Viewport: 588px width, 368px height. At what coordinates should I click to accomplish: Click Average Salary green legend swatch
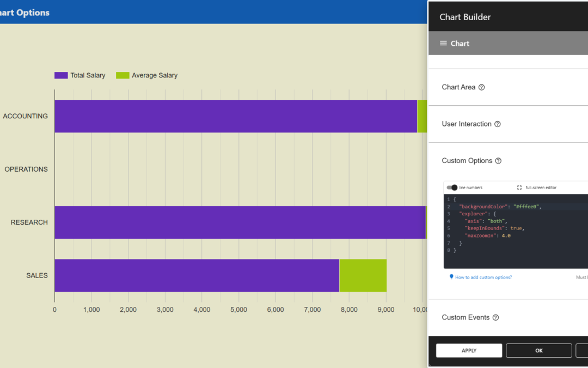(x=122, y=75)
